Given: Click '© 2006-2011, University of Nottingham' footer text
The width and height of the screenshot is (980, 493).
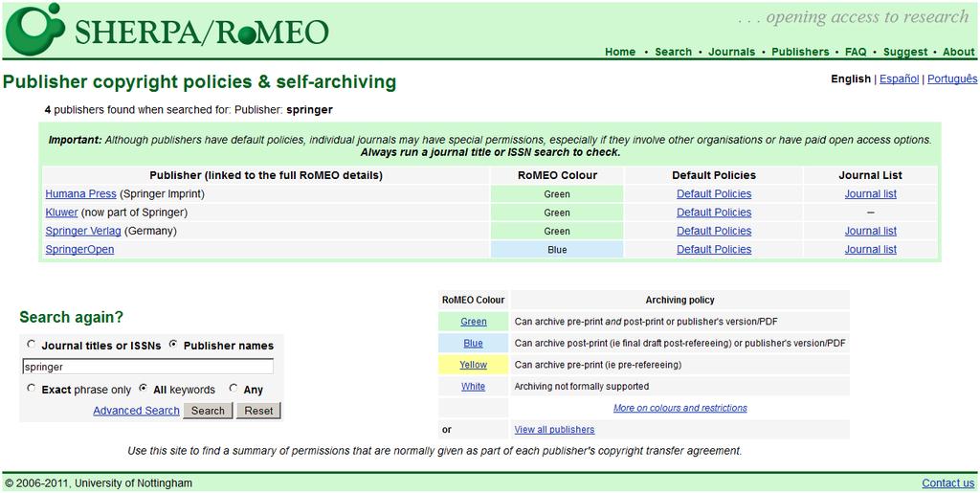Looking at the screenshot, I should [x=99, y=483].
